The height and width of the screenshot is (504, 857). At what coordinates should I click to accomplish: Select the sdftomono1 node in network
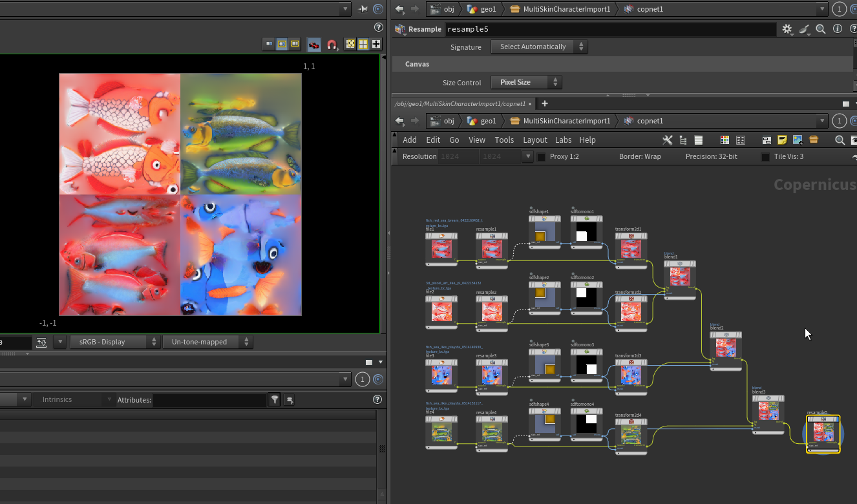tap(586, 232)
